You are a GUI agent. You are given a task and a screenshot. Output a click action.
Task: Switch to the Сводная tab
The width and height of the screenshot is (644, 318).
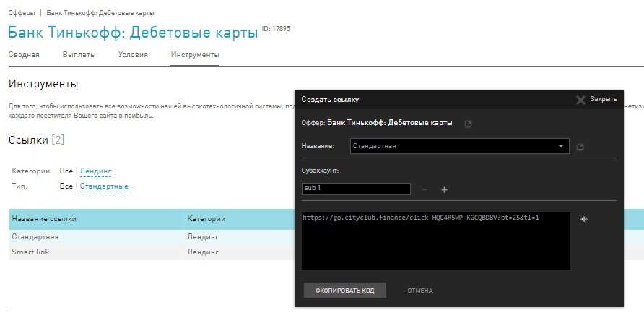point(24,55)
